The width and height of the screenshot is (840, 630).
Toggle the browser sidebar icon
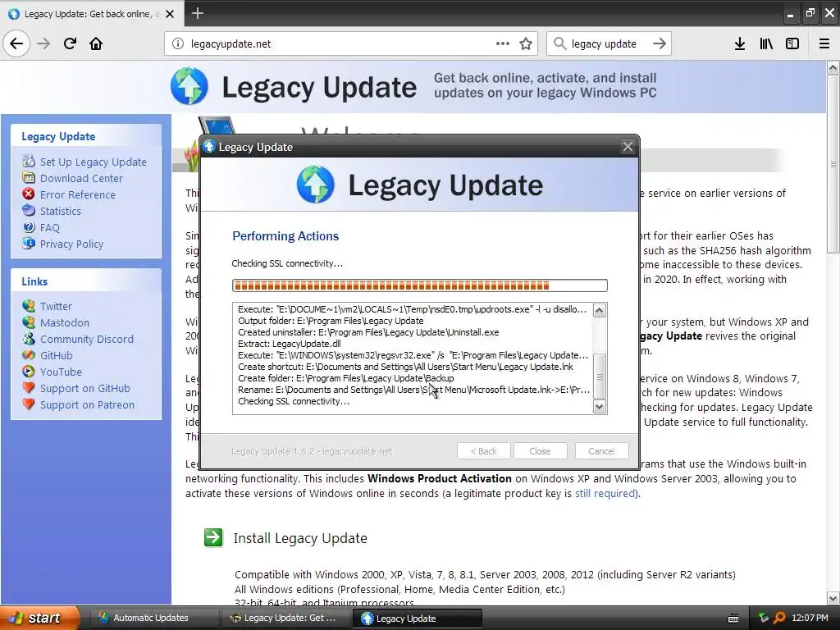[x=792, y=43]
